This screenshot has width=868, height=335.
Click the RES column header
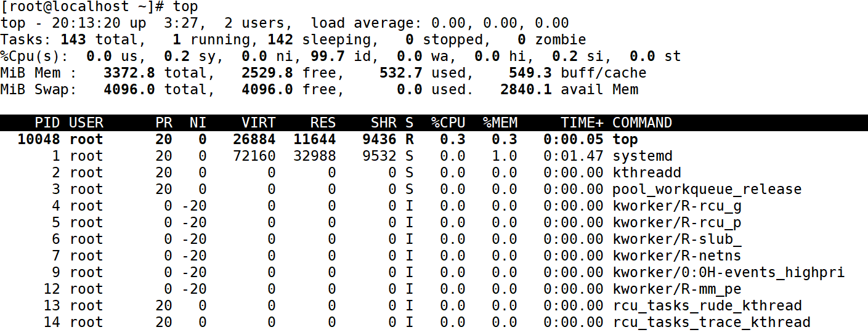pos(323,123)
